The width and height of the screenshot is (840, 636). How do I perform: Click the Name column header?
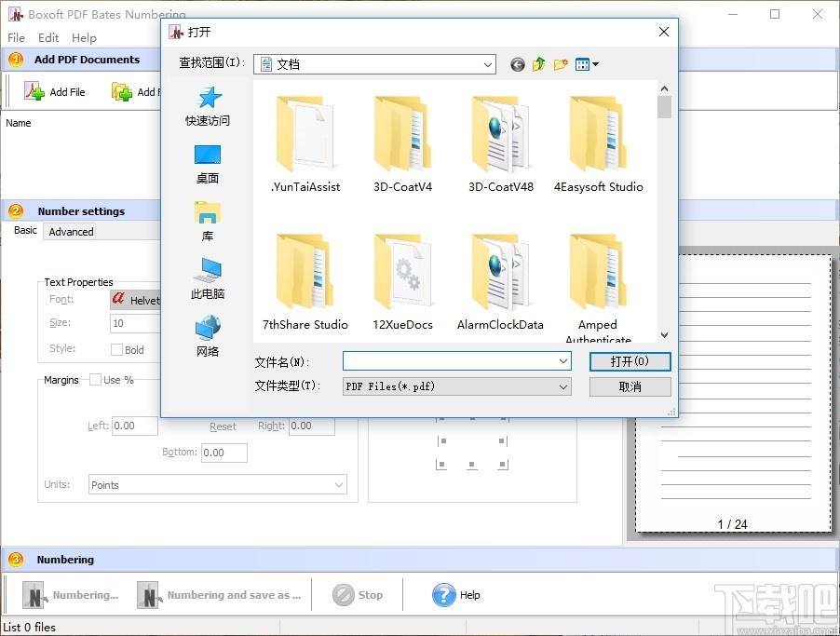click(19, 123)
